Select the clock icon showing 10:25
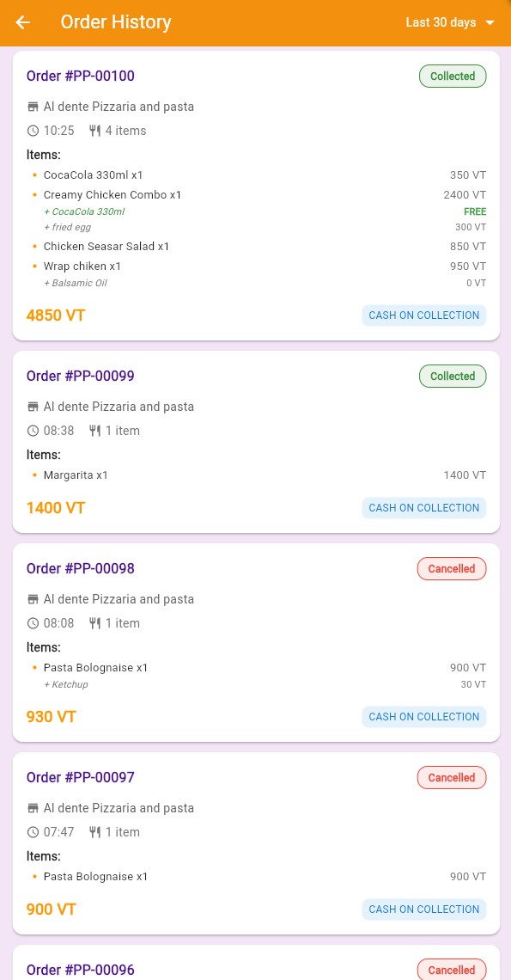Screen dimensions: 511x980 [x=33, y=131]
